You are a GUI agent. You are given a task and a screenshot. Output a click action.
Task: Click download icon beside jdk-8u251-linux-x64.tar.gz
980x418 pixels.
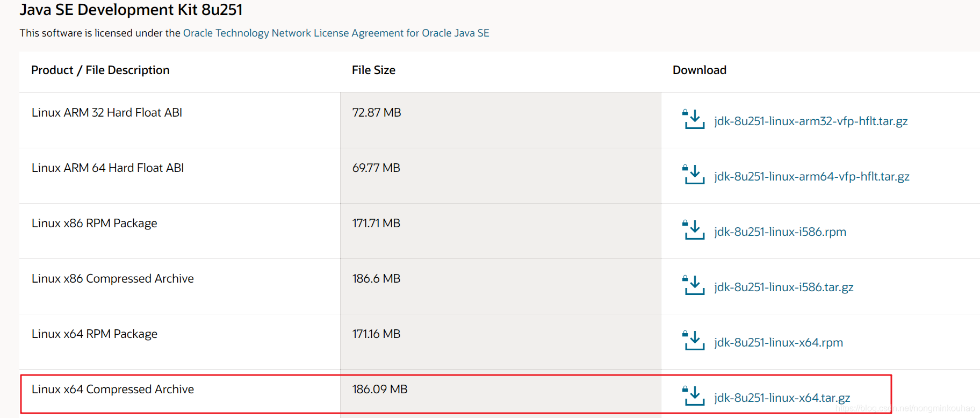point(694,396)
